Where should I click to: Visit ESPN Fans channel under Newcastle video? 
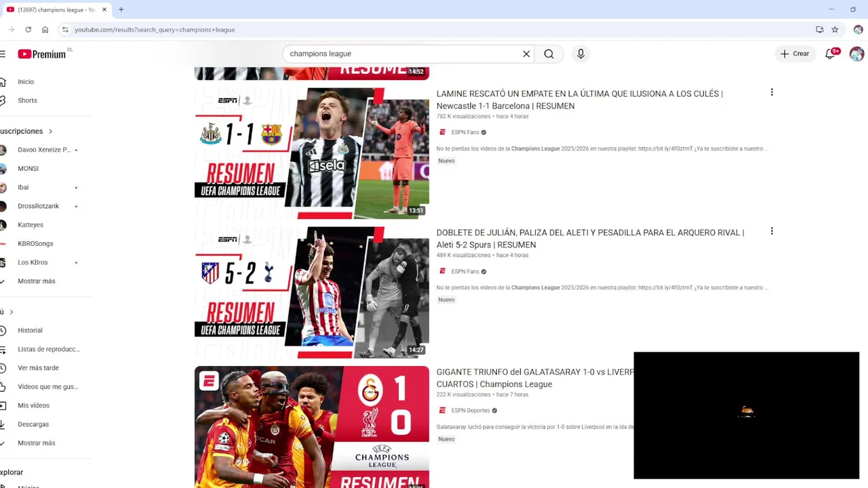(465, 132)
